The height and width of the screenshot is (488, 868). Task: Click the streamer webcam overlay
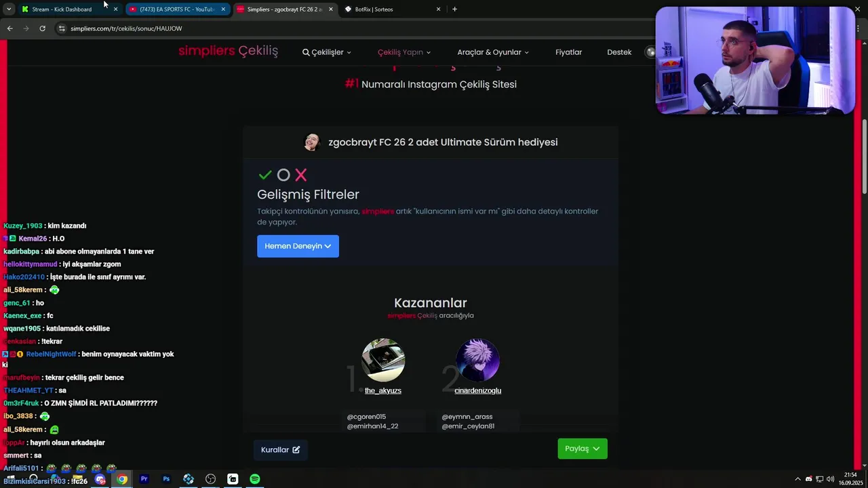click(x=755, y=60)
